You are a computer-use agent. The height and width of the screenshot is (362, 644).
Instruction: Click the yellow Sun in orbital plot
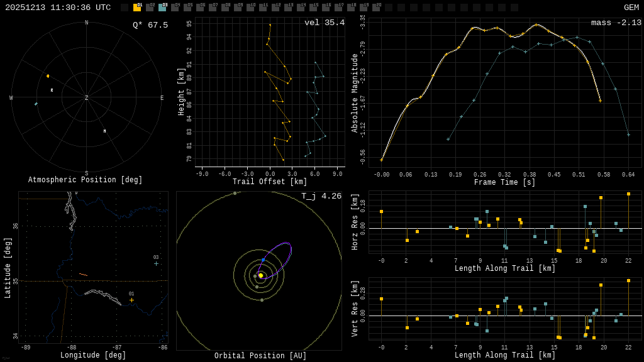[x=260, y=275]
